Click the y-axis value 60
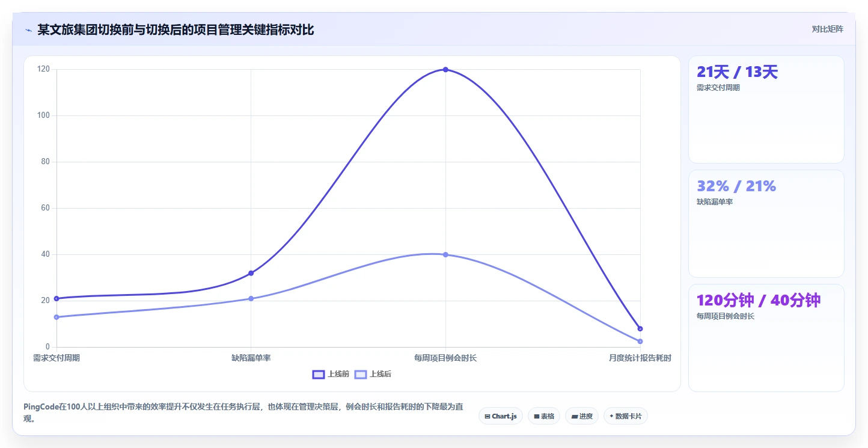The image size is (868, 448). click(46, 208)
